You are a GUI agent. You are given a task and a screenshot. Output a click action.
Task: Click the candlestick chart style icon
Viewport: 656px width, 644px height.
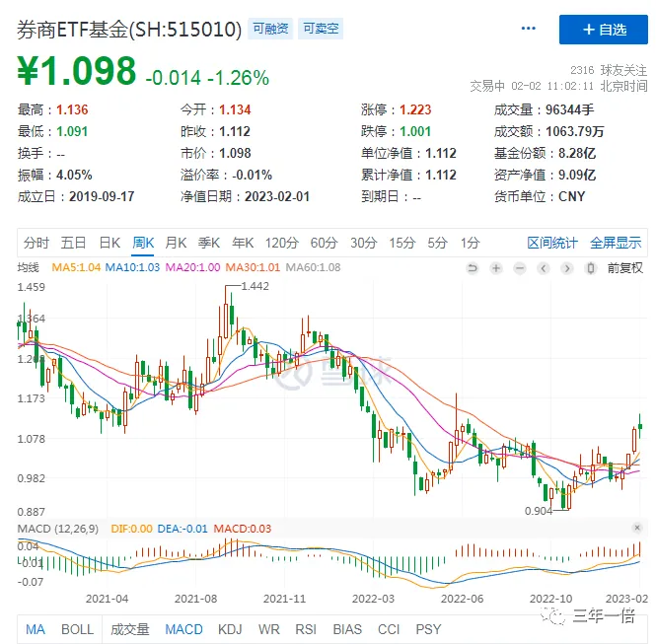[x=590, y=268]
